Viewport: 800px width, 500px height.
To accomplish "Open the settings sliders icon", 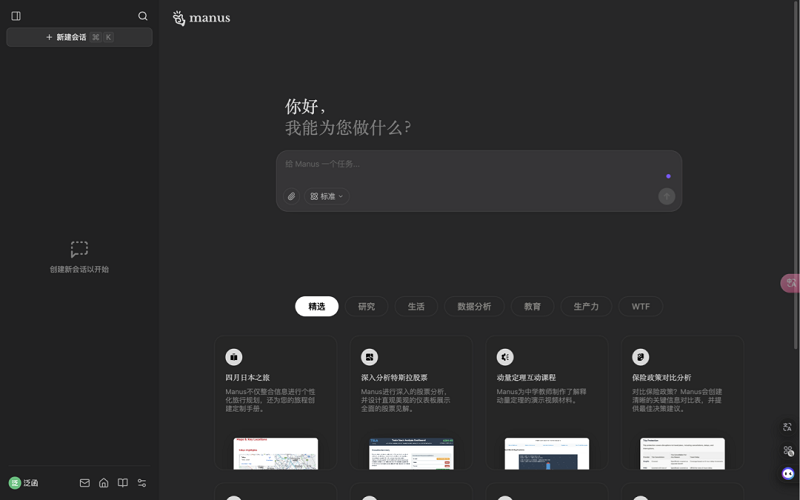I will (x=142, y=483).
